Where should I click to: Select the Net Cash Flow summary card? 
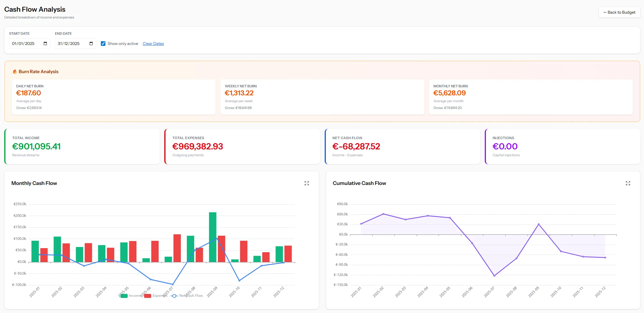(402, 146)
